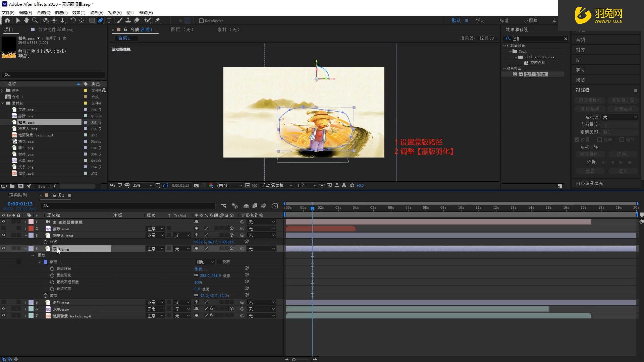The height and width of the screenshot is (362, 644).
Task: Create new folder in Project panel
Action: [12, 186]
